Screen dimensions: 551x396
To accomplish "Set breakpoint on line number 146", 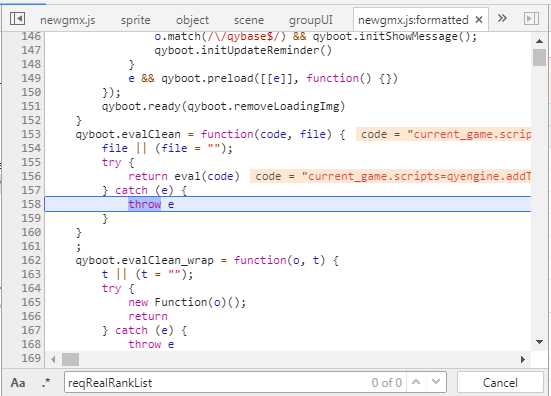I will [31, 36].
